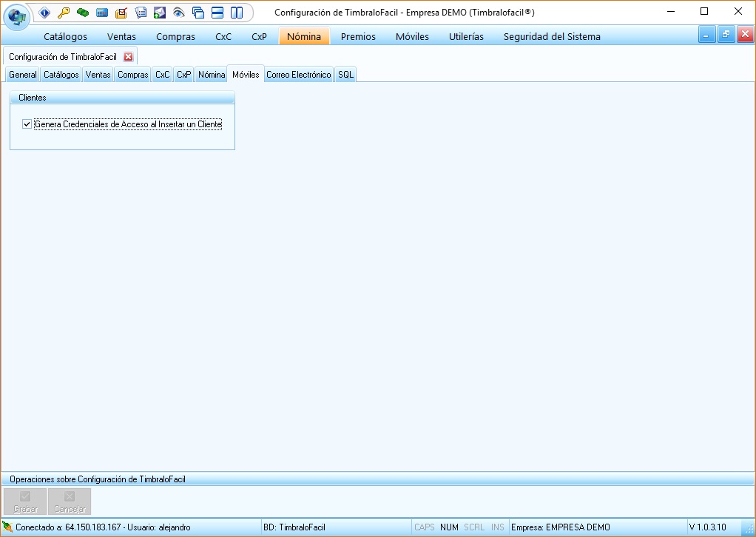756x537 pixels.
Task: Click the INS indicator in status bar
Action: pos(498,527)
